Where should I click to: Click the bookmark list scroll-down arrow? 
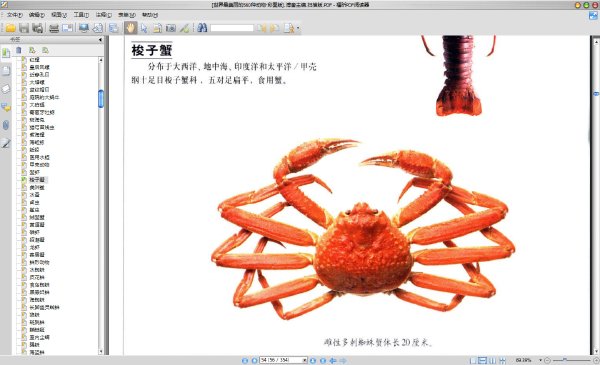point(101,351)
